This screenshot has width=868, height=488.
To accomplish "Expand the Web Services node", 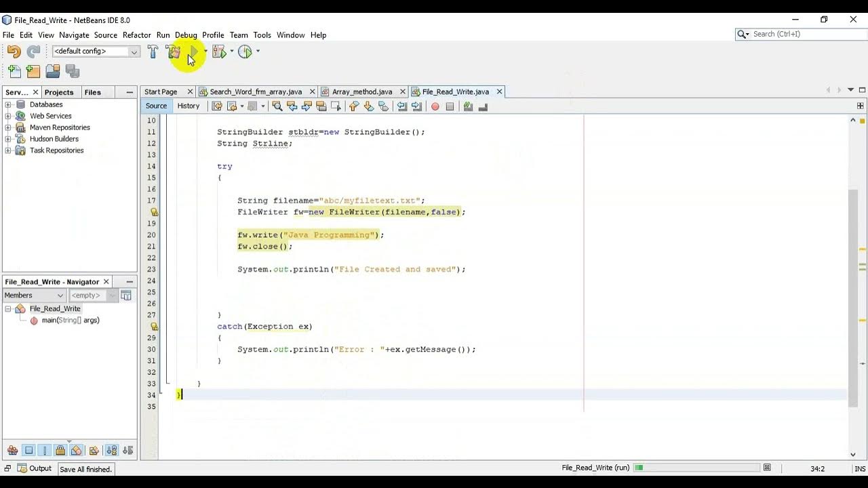I will 8,116.
